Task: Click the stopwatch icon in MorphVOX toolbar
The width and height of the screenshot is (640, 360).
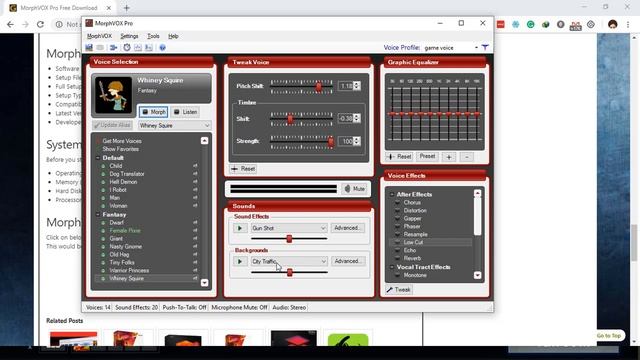Action: (127, 48)
